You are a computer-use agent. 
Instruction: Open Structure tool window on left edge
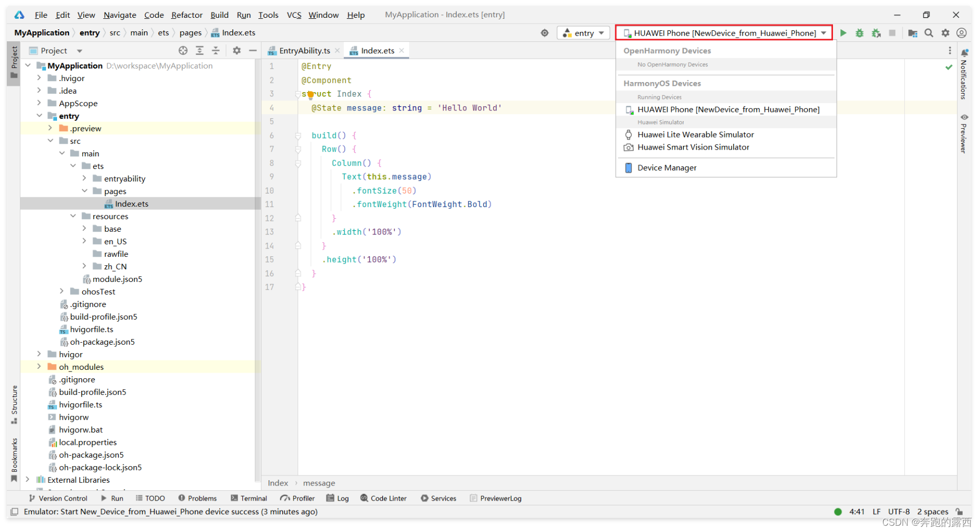pyautogui.click(x=14, y=405)
